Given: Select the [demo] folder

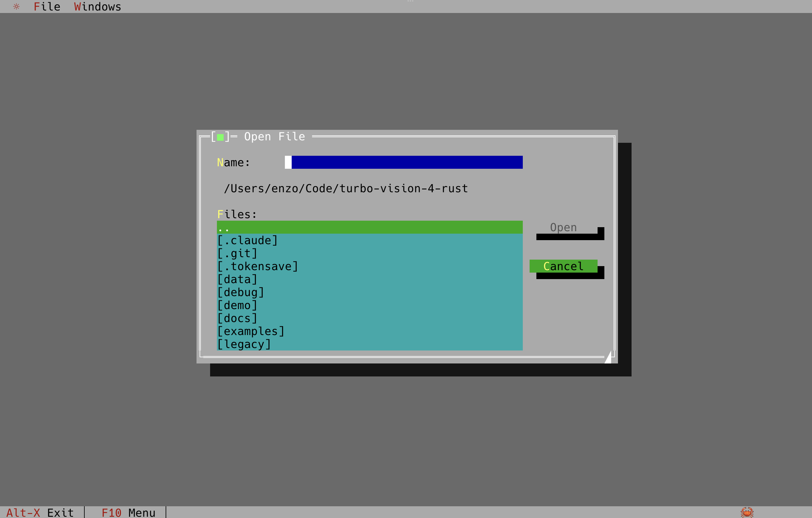Looking at the screenshot, I should point(370,305).
